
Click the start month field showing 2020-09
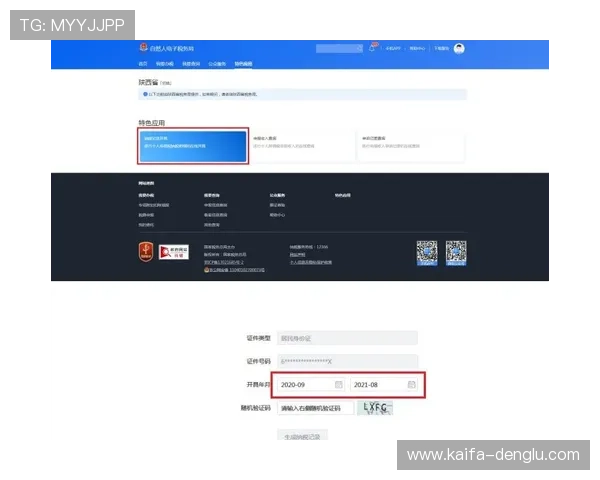coord(311,385)
